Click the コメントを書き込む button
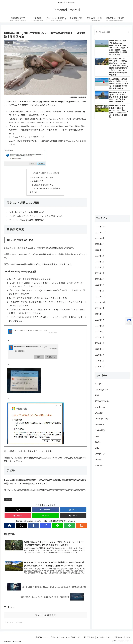 45,615
